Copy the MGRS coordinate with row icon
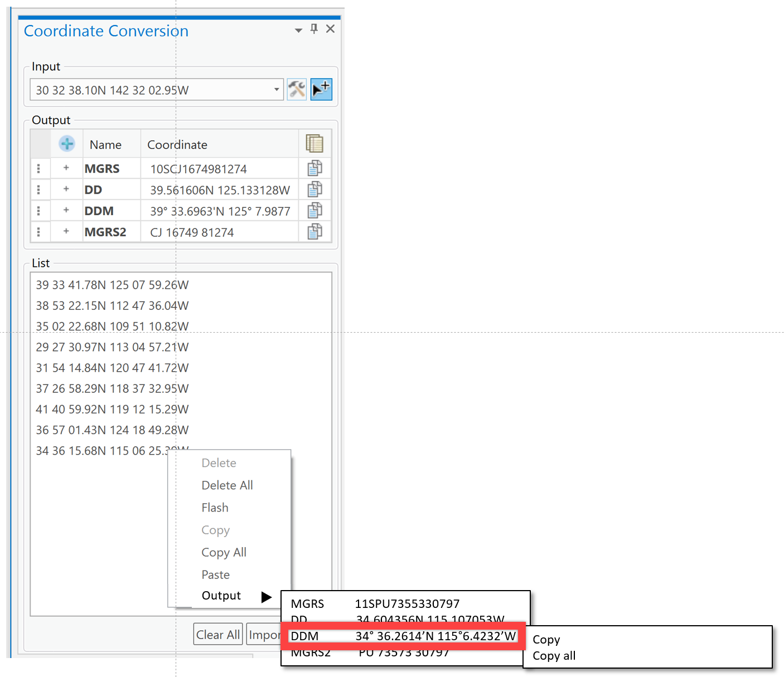 [x=314, y=168]
